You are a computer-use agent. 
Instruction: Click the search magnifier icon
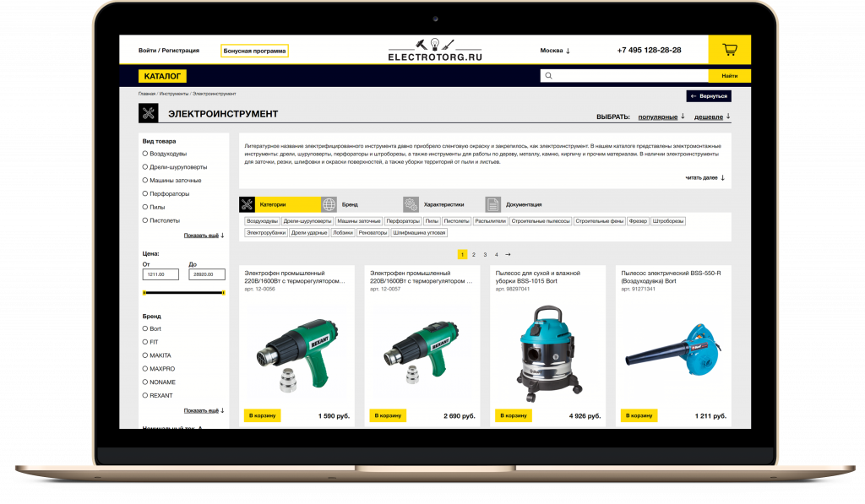(x=548, y=75)
